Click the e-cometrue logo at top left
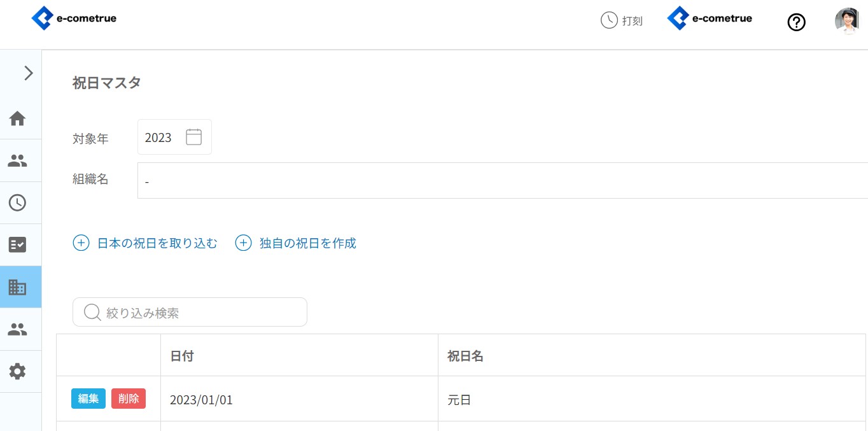The image size is (868, 431). pyautogui.click(x=74, y=18)
